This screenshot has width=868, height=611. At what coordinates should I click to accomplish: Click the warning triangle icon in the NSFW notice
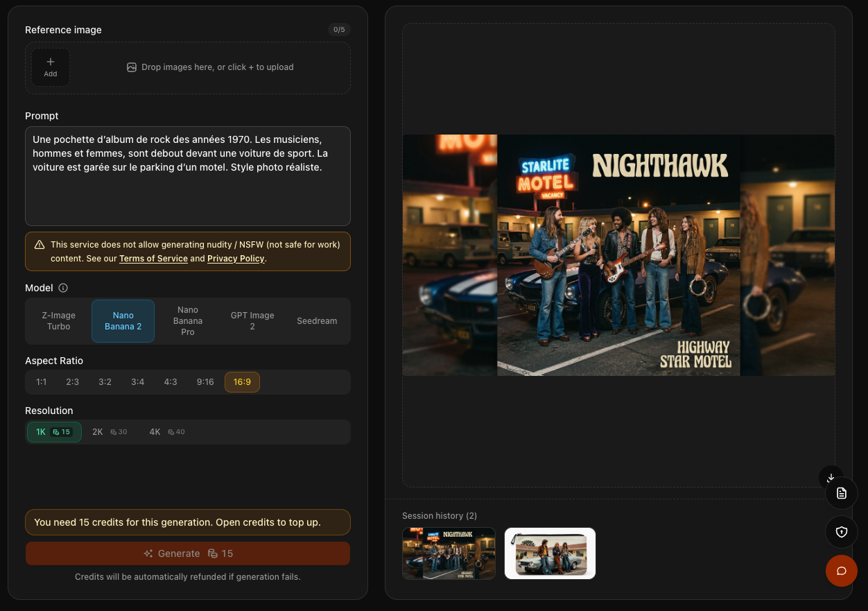pyautogui.click(x=40, y=245)
